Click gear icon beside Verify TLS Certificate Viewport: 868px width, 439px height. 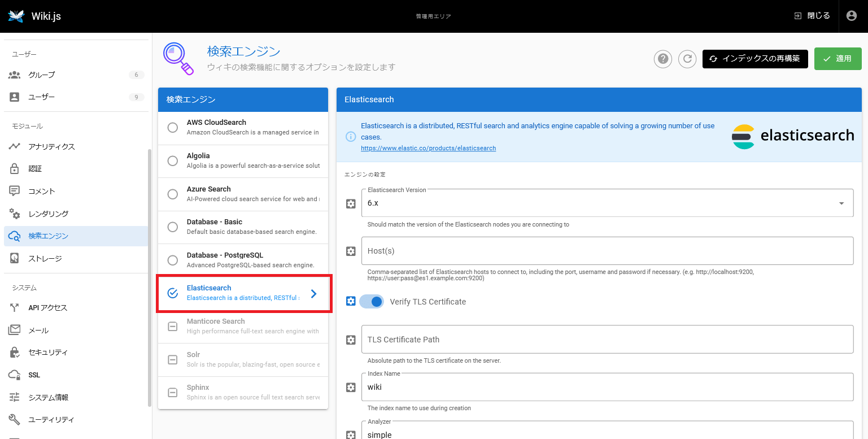click(x=351, y=301)
